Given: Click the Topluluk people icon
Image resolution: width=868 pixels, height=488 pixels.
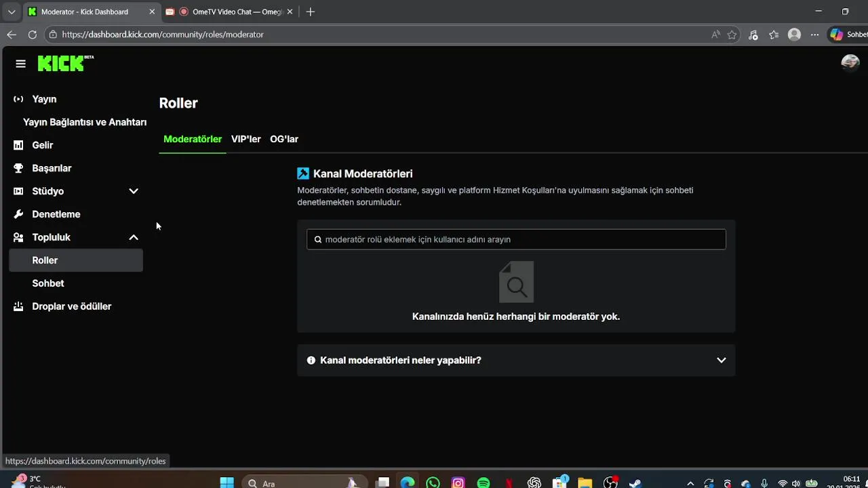Looking at the screenshot, I should (18, 237).
